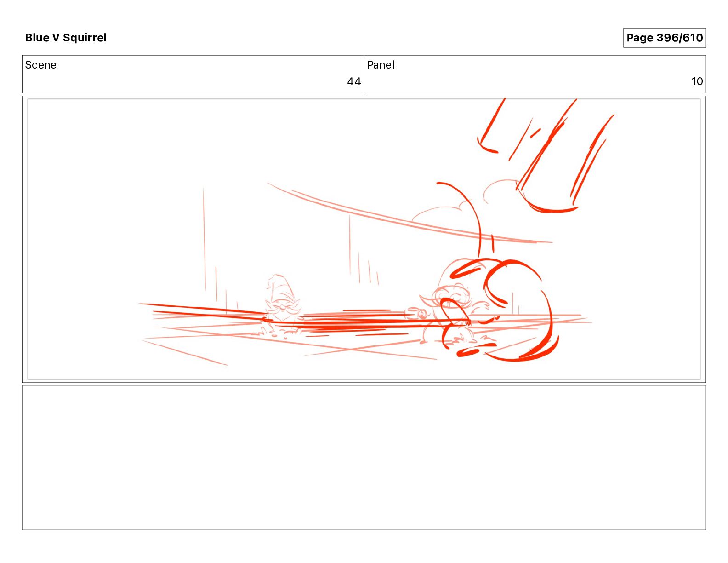Image resolution: width=728 pixels, height=563 pixels.
Task: Click the 'Page 396/610' page indicator
Action: [x=664, y=38]
